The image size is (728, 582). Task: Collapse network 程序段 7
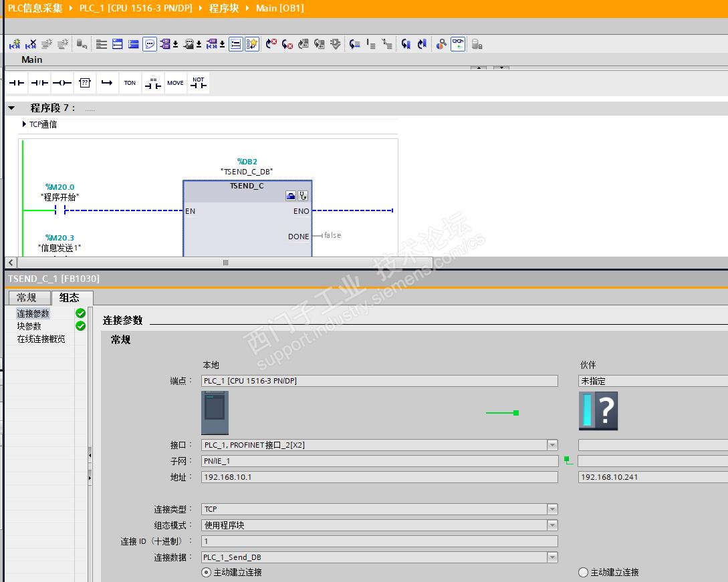pos(11,108)
